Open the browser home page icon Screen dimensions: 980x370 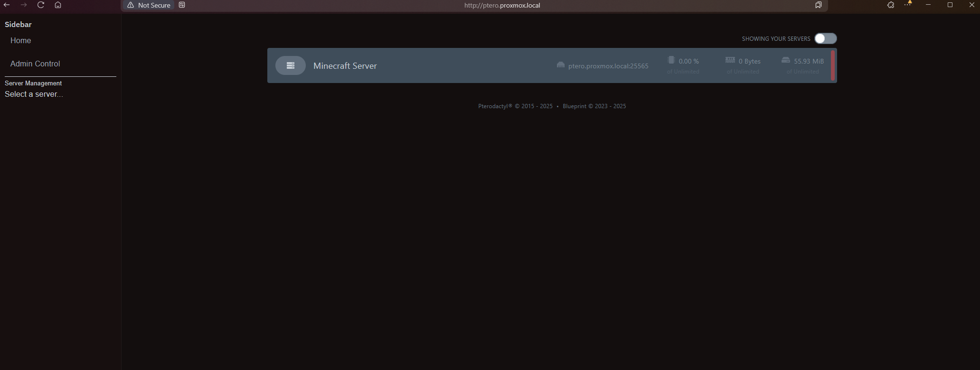pos(58,5)
